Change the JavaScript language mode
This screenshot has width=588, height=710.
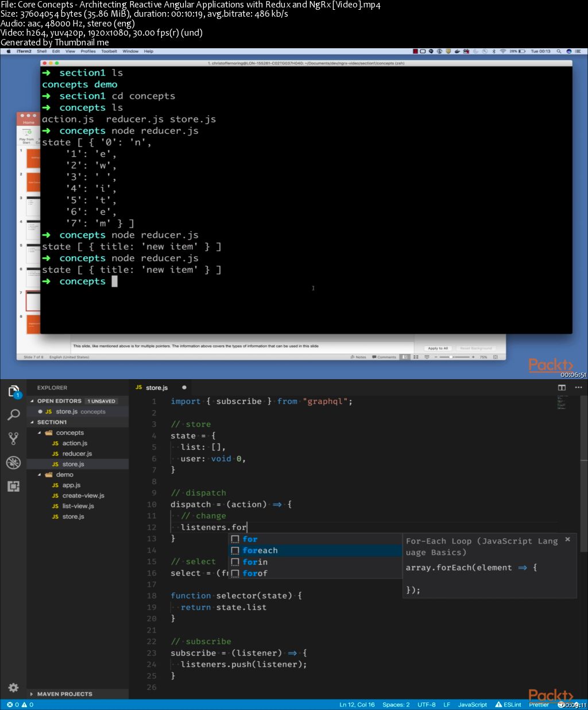[473, 704]
